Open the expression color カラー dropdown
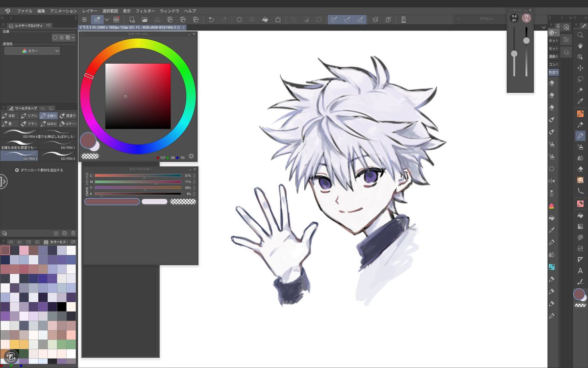 click(x=32, y=51)
